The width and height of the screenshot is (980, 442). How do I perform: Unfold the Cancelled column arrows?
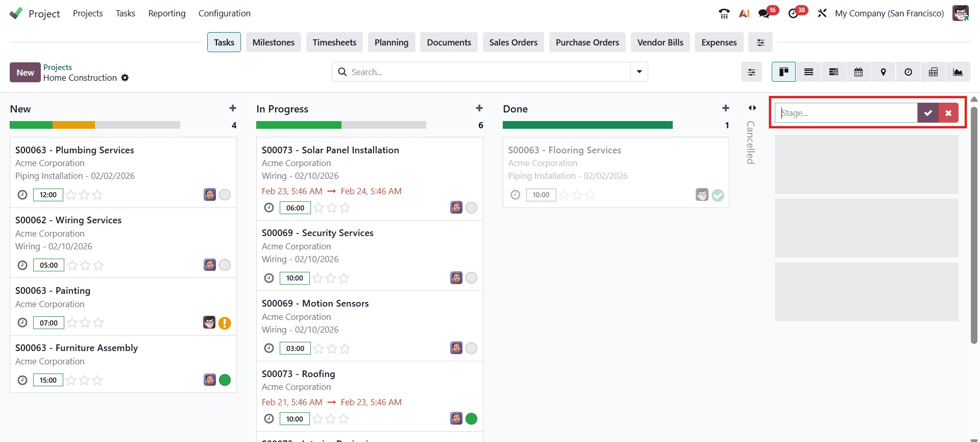coord(752,108)
